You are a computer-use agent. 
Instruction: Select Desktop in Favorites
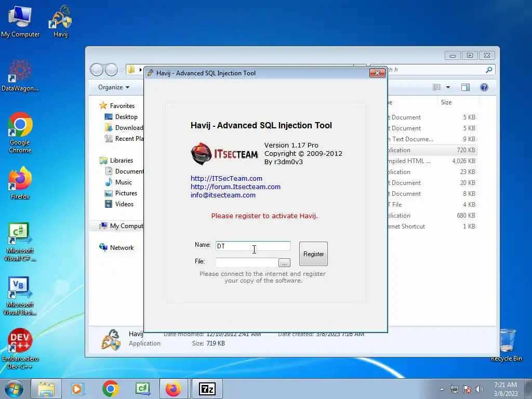click(121, 117)
